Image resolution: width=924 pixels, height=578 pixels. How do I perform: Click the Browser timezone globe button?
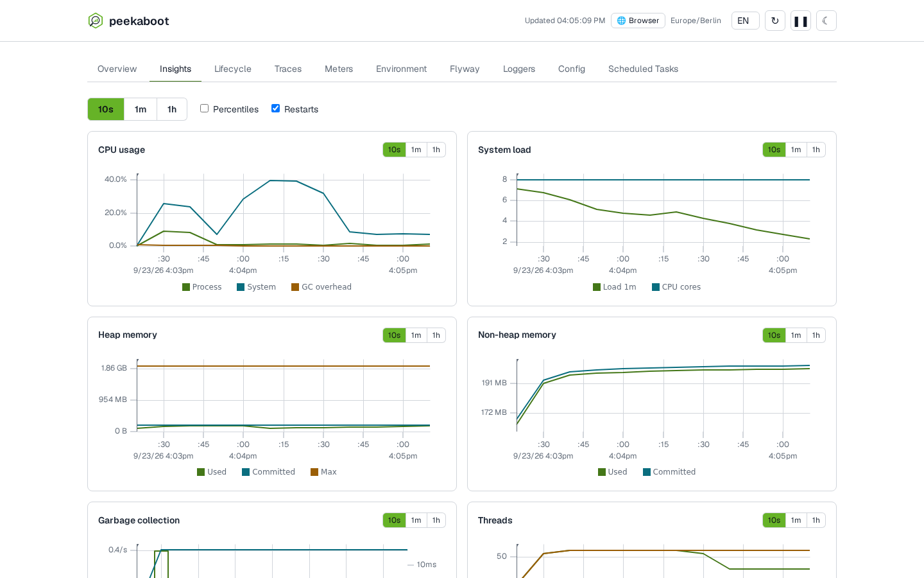tap(638, 21)
